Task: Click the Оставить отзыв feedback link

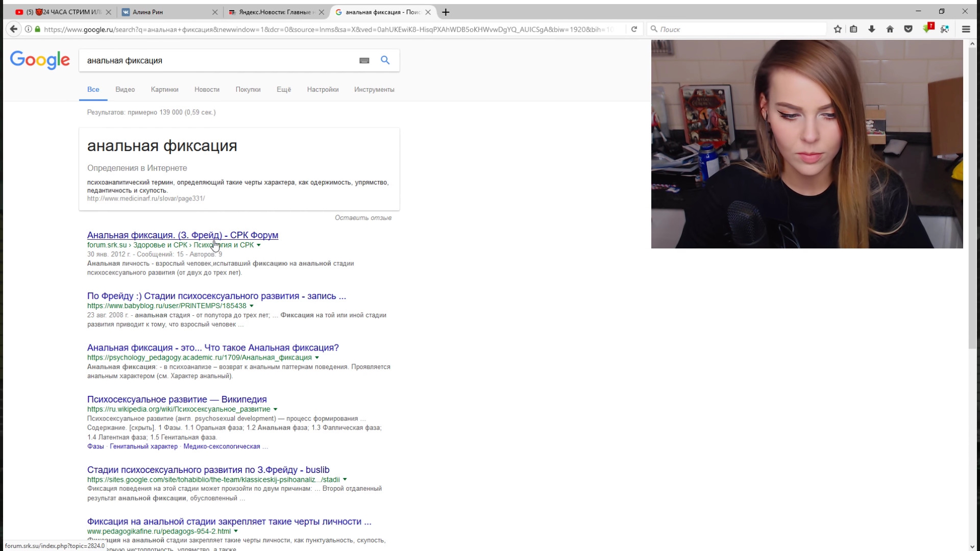Action: pyautogui.click(x=363, y=218)
